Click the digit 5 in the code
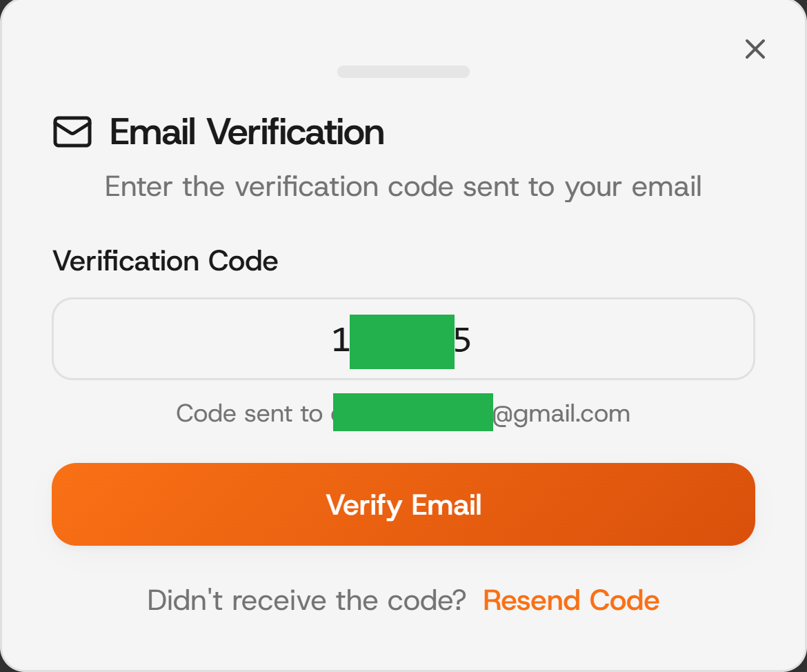The image size is (807, 672). point(462,340)
